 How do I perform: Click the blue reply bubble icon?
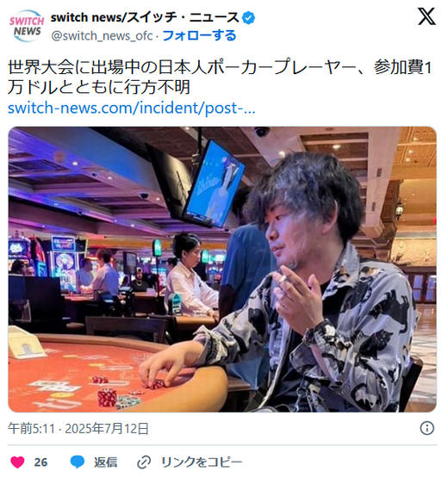78,462
